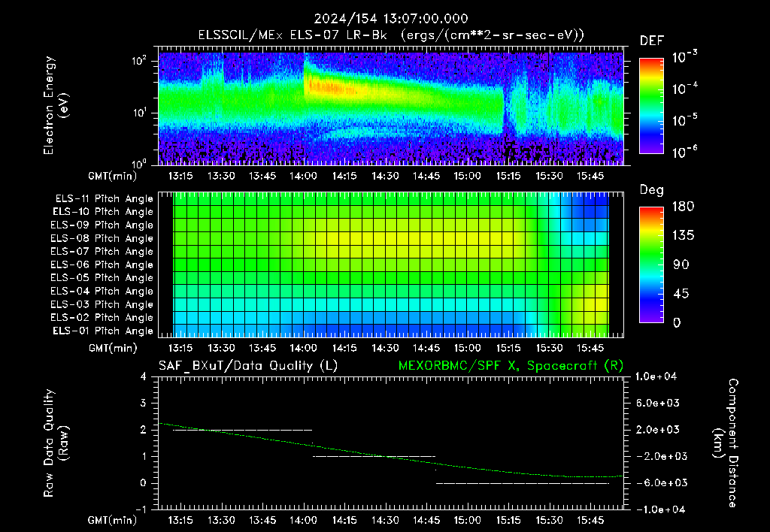The height and width of the screenshot is (532, 770).
Task: Select the ELSSCIL/MEx ELS-07 LR-Bk plot title
Action: click(x=391, y=35)
